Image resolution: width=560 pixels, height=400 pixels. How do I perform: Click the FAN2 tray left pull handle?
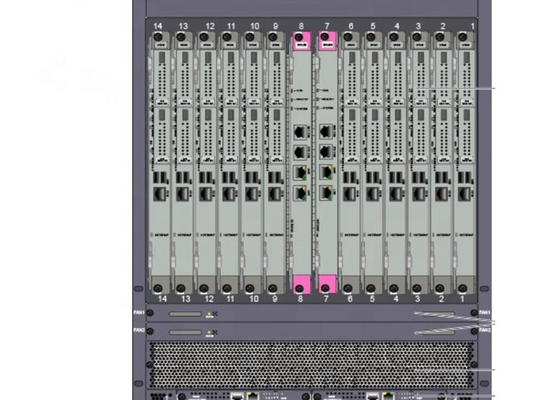click(x=185, y=332)
